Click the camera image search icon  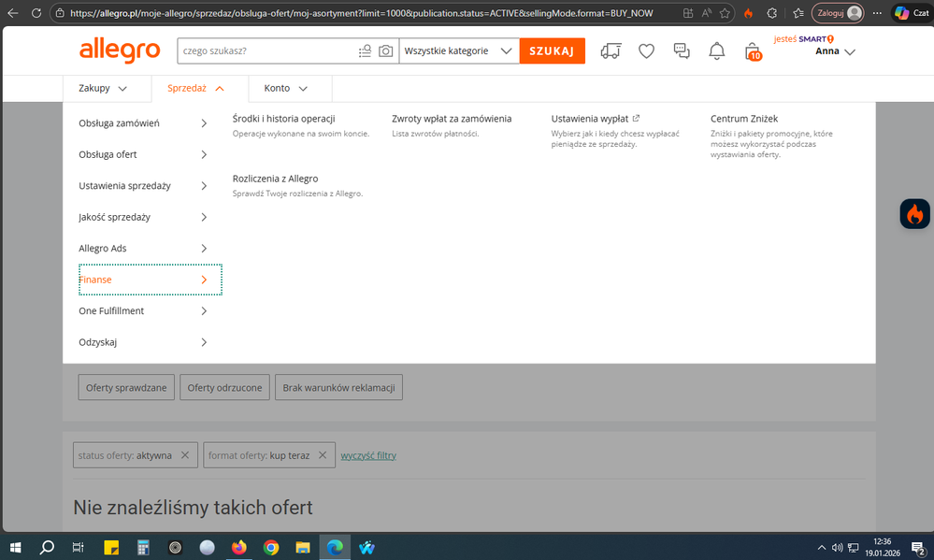[385, 51]
